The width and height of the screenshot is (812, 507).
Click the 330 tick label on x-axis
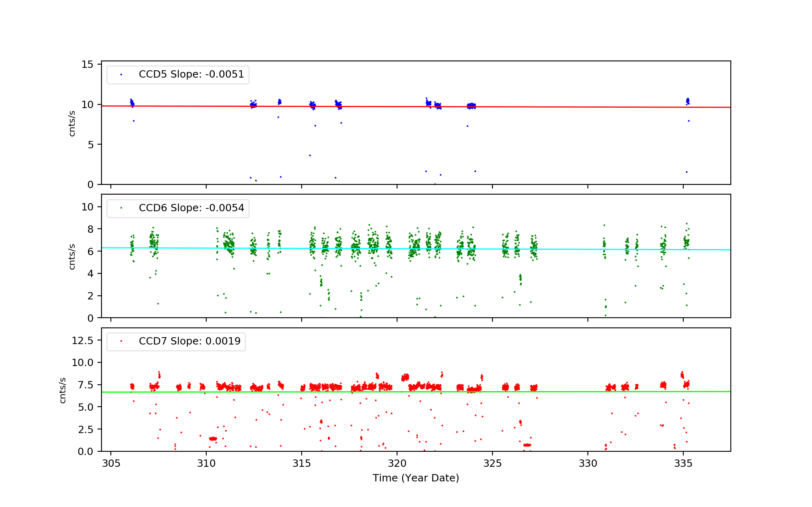point(587,464)
